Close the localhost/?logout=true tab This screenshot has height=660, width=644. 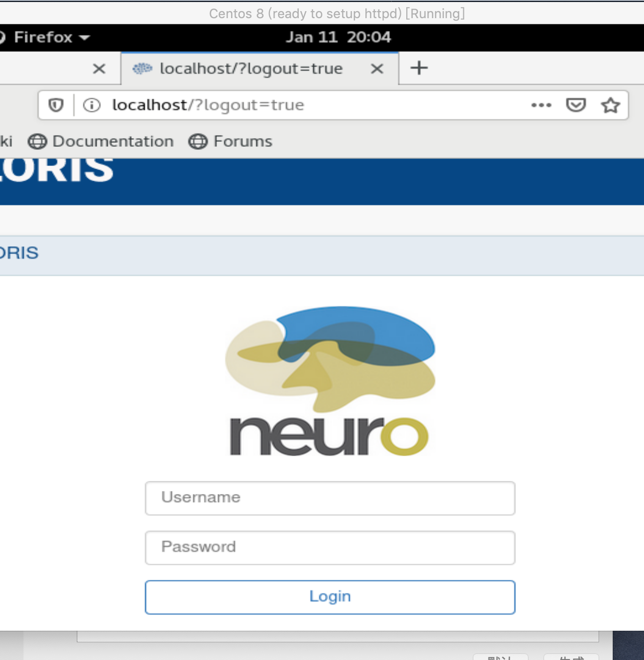(x=377, y=69)
